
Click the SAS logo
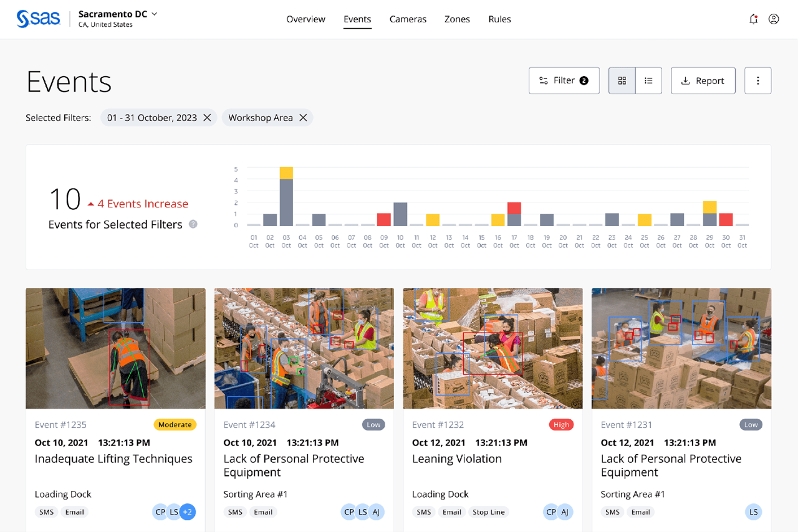click(38, 19)
